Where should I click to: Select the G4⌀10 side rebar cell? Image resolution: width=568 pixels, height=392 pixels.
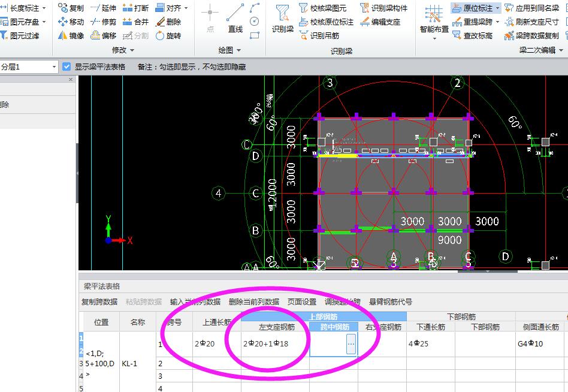click(540, 344)
